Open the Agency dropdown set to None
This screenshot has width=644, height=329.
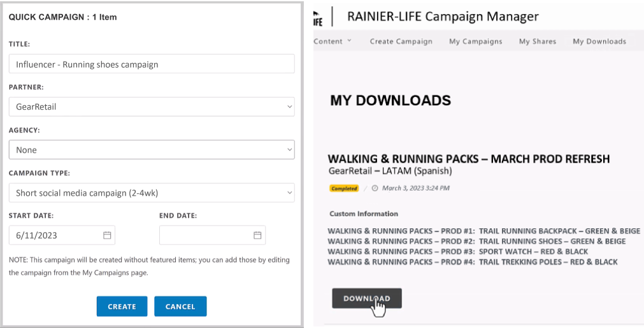click(x=152, y=150)
